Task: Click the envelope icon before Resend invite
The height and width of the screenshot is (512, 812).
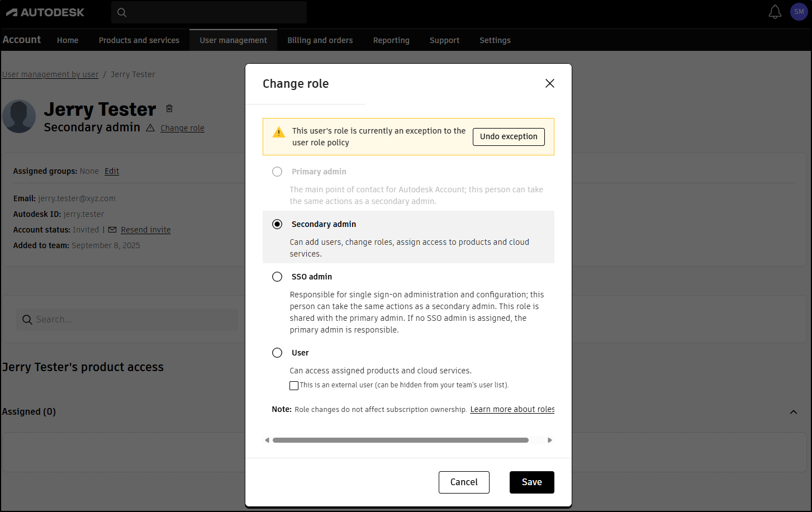Action: tap(112, 230)
